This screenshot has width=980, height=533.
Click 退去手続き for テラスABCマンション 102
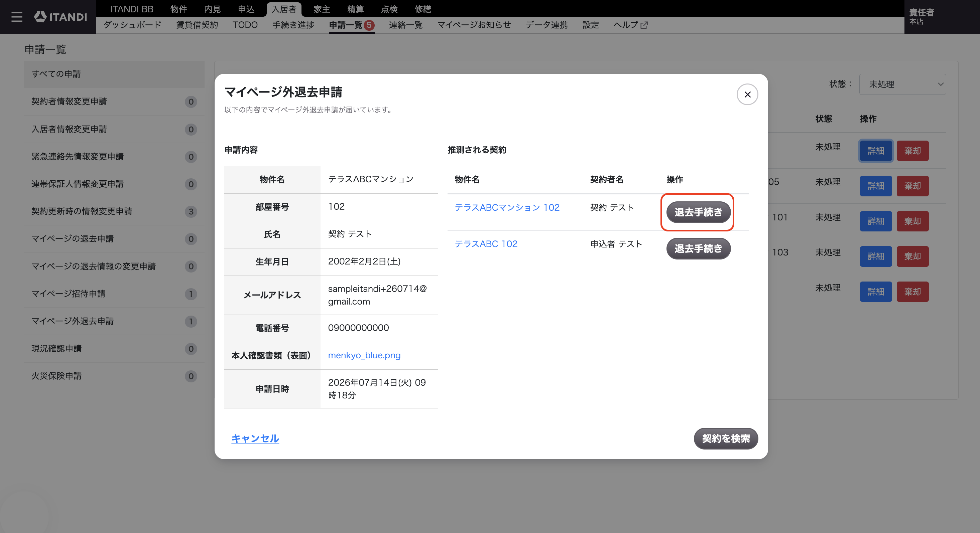point(698,212)
